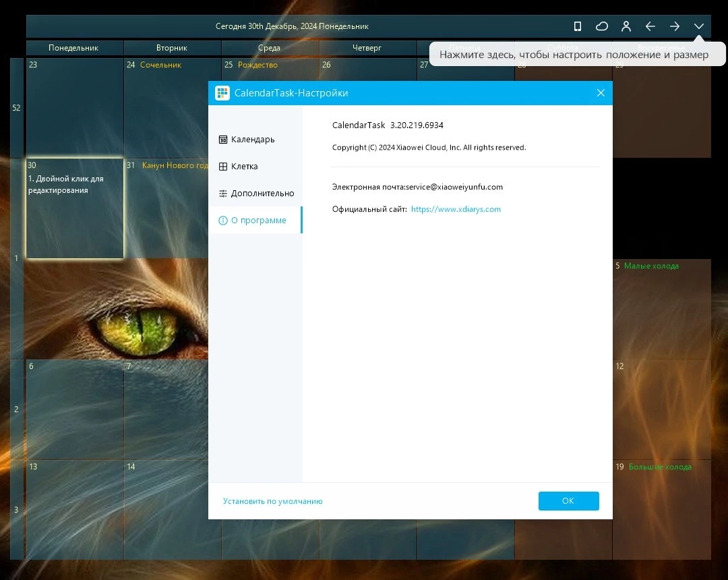Click the Понедельник column header
Viewport: 728px width, 580px height.
pos(74,48)
